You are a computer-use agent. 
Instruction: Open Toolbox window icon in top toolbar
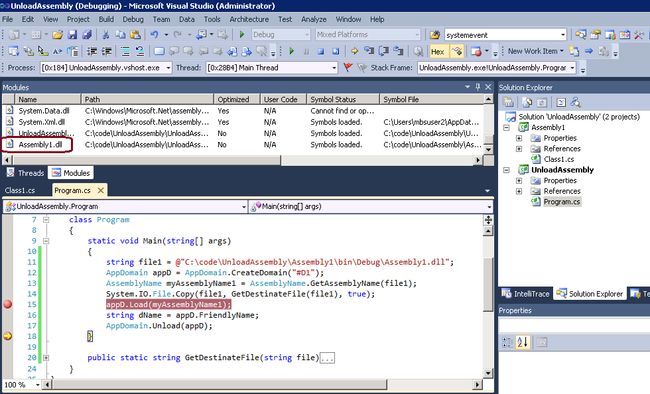pyautogui.click(x=639, y=35)
